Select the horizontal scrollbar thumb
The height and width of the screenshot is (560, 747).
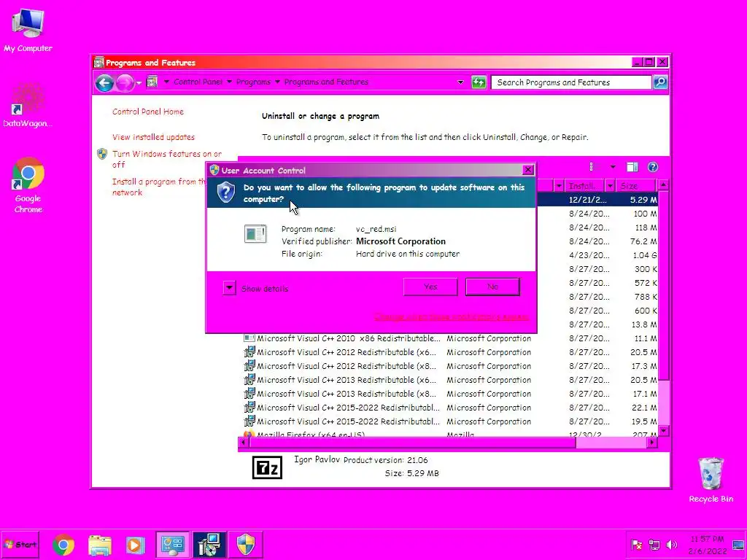pyautogui.click(x=413, y=443)
